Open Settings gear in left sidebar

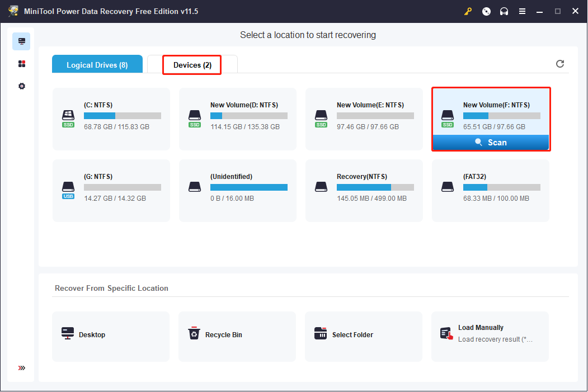[x=22, y=86]
